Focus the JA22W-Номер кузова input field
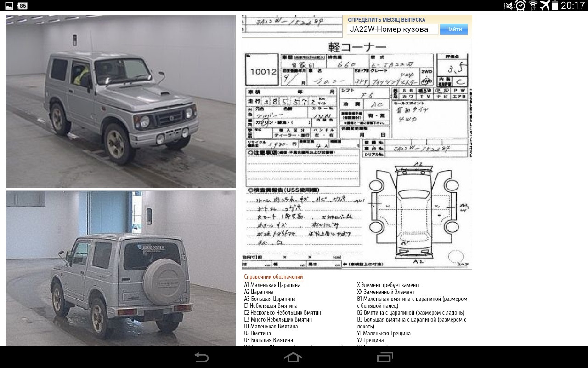 [x=392, y=29]
